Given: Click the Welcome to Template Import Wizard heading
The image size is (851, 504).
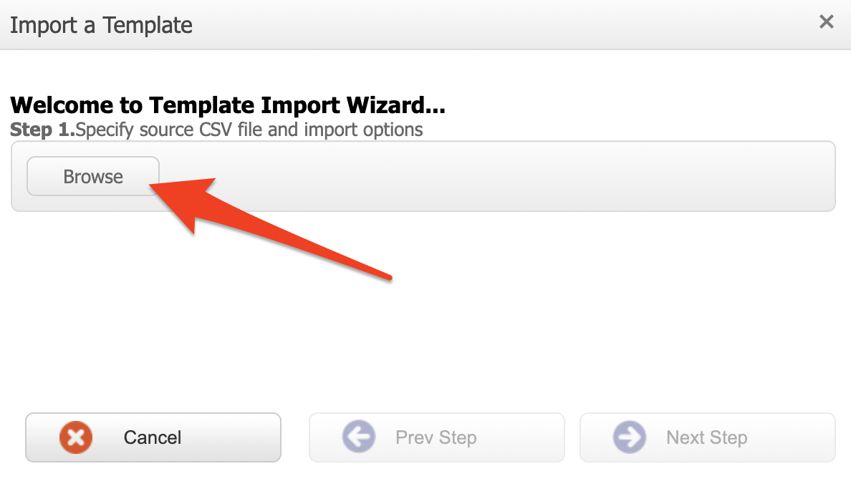Looking at the screenshot, I should tap(227, 105).
